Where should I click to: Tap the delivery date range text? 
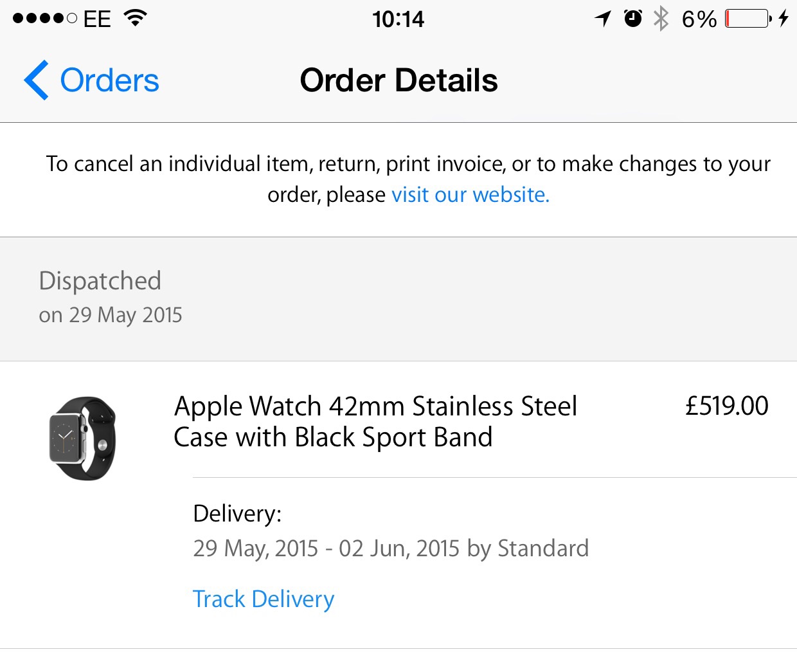click(x=391, y=548)
